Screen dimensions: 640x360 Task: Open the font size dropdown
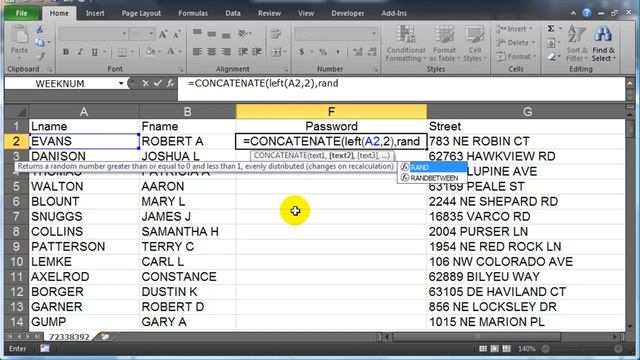(x=151, y=34)
